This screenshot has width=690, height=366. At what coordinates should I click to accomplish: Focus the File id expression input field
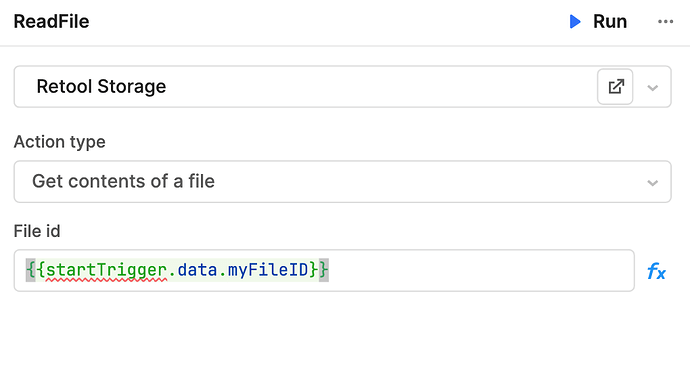tap(324, 271)
